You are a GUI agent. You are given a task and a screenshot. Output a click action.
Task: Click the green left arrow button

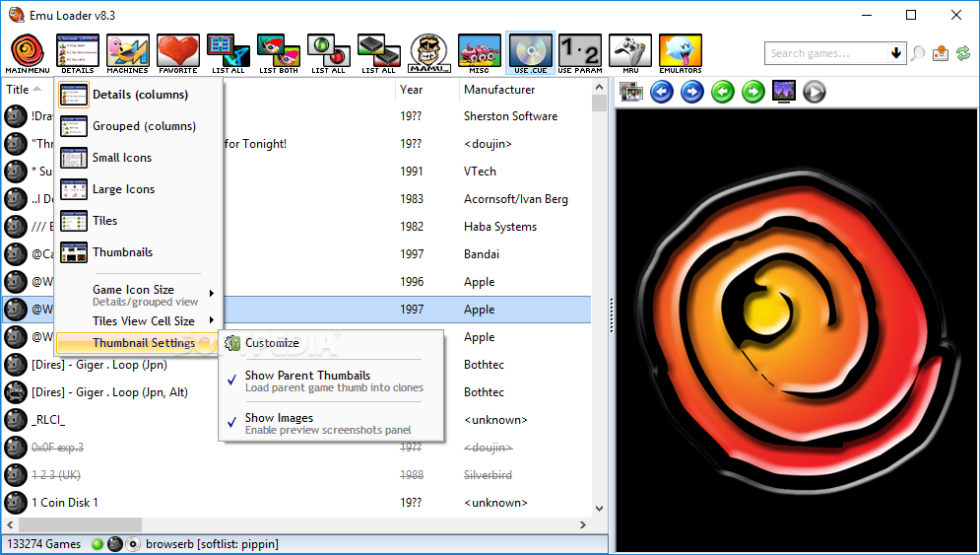pos(723,92)
